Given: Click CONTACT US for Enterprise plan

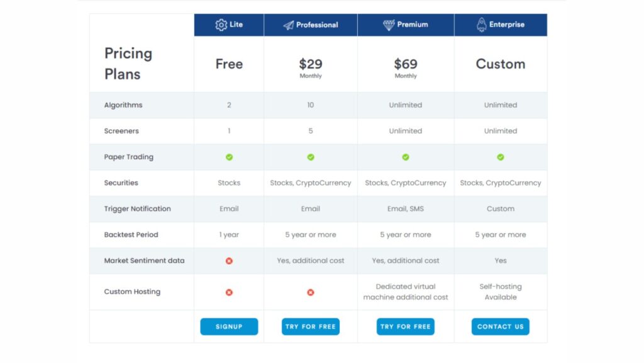Looking at the screenshot, I should click(x=501, y=327).
